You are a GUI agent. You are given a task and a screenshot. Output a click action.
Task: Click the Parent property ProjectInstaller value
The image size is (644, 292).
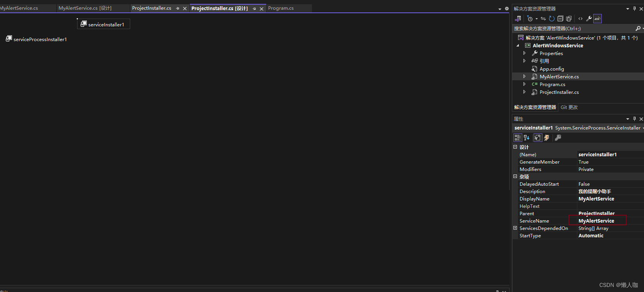[x=610, y=213]
